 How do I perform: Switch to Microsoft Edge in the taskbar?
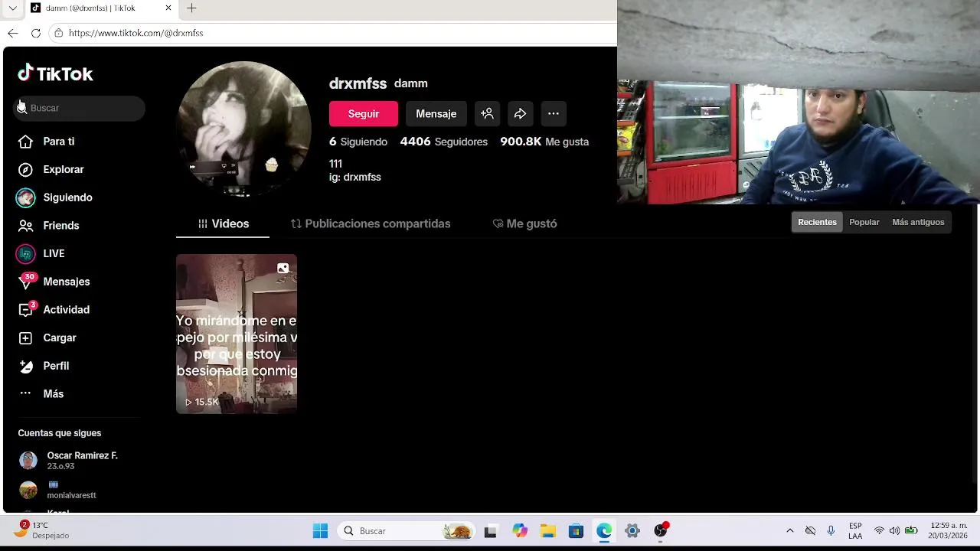pyautogui.click(x=604, y=531)
